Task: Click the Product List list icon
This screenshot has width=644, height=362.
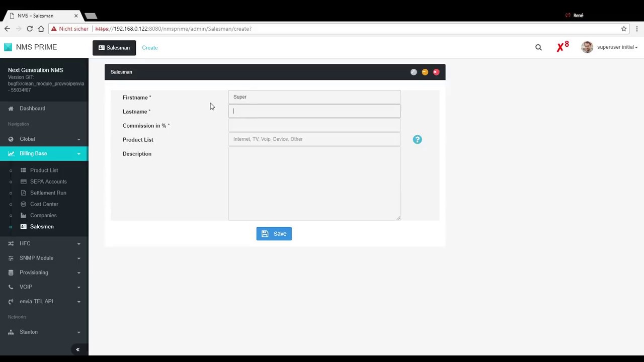Action: point(24,170)
